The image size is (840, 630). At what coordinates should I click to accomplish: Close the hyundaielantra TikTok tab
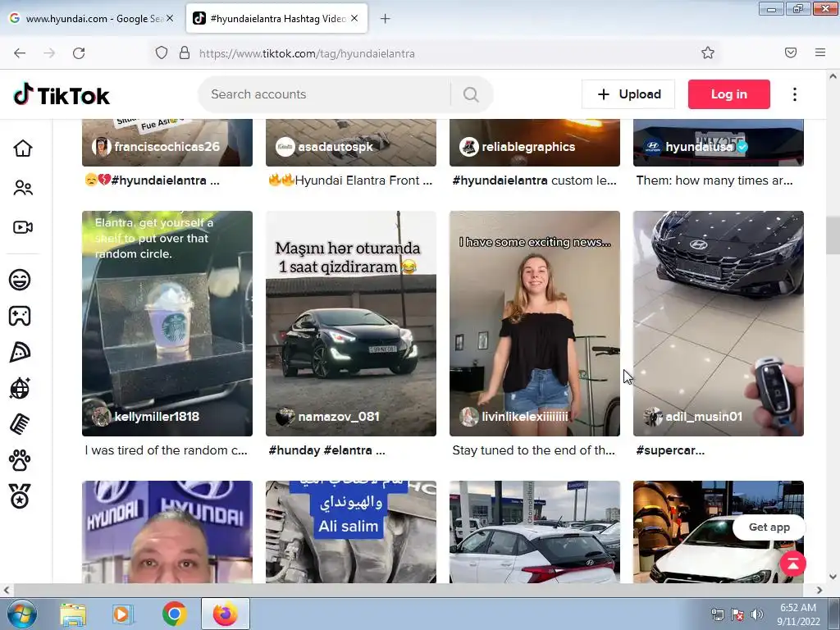coord(354,18)
